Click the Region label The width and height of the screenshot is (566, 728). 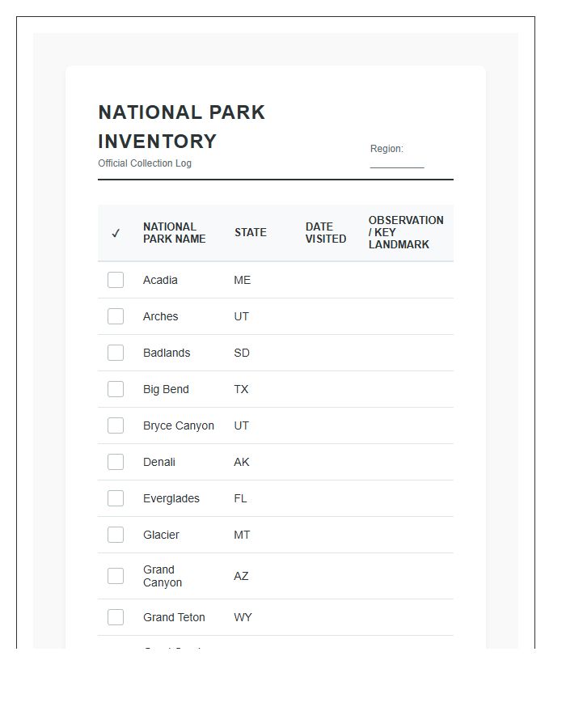point(386,149)
